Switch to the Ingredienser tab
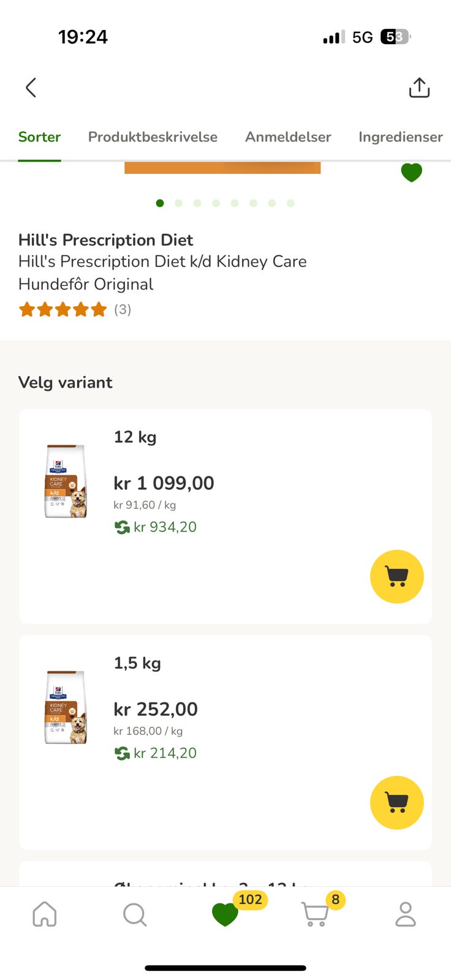This screenshot has height=980, width=451. pos(401,137)
